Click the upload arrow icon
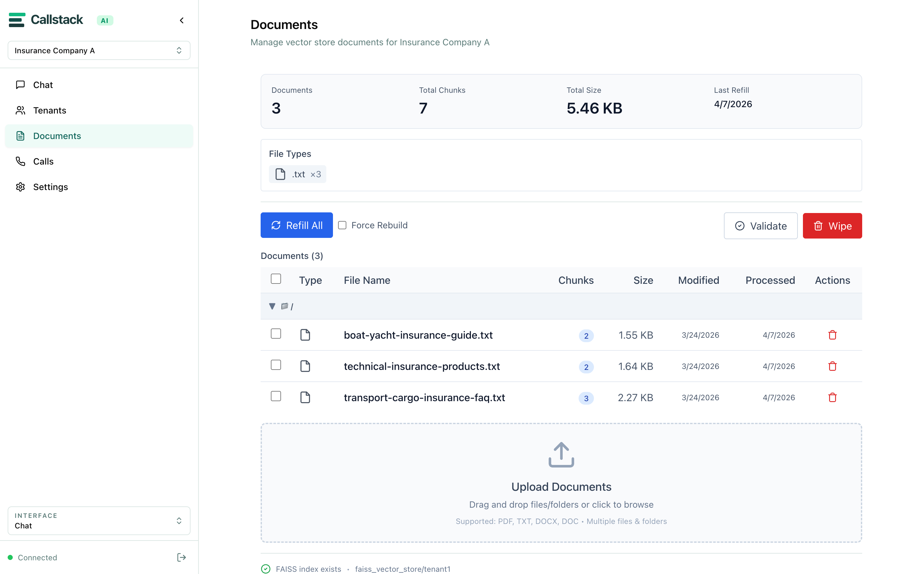This screenshot has width=924, height=574. [x=561, y=454]
